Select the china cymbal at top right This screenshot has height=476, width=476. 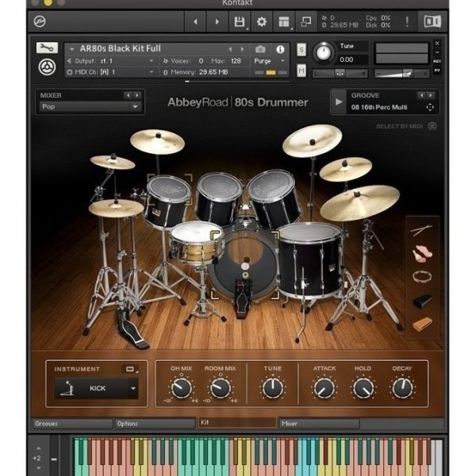coord(312,140)
